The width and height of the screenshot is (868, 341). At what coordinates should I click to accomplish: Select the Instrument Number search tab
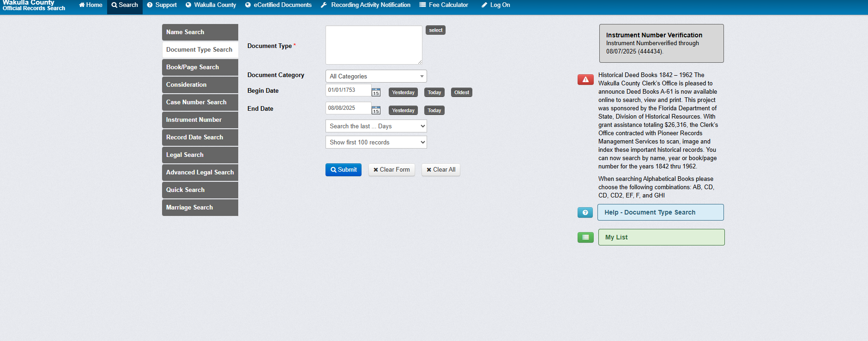click(x=200, y=120)
